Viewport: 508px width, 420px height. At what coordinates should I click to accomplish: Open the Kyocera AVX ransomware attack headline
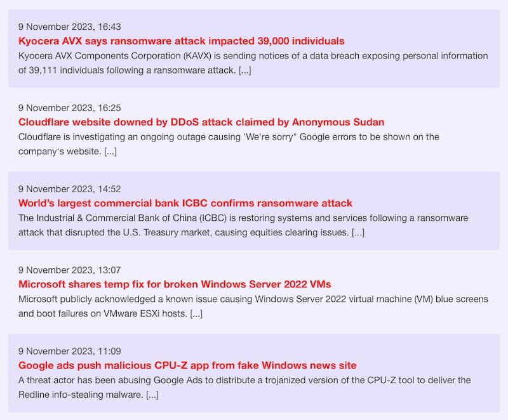click(x=182, y=41)
